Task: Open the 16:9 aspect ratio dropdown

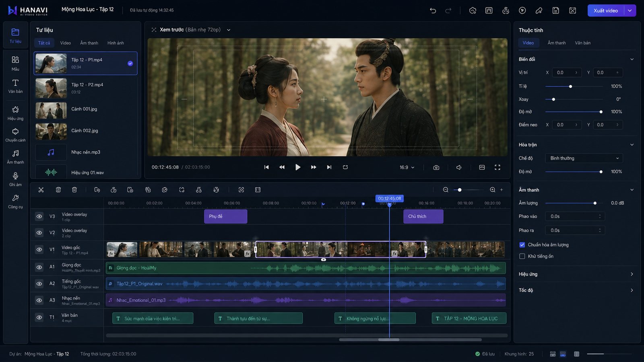Action: point(407,167)
